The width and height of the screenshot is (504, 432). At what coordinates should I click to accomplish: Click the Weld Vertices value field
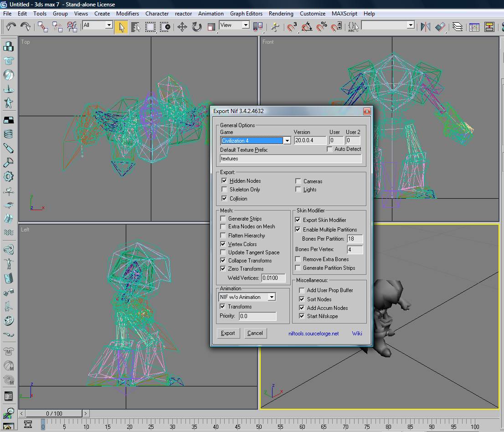coord(273,278)
